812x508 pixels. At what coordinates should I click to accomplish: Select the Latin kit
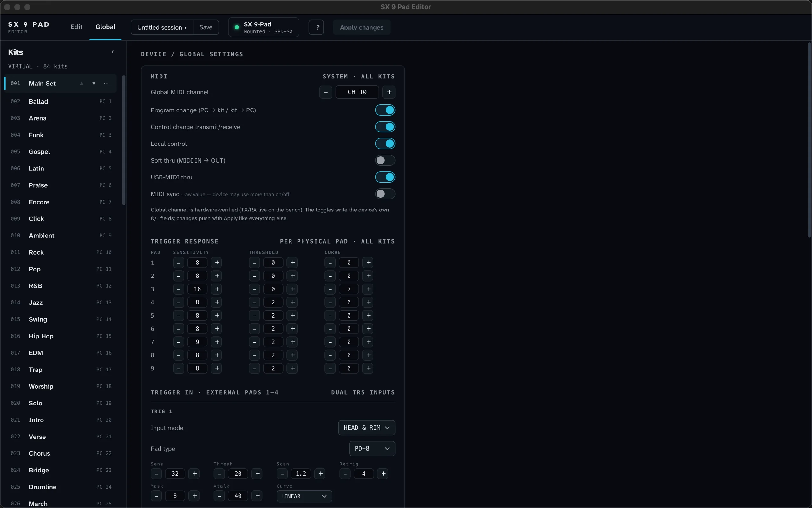click(x=60, y=168)
